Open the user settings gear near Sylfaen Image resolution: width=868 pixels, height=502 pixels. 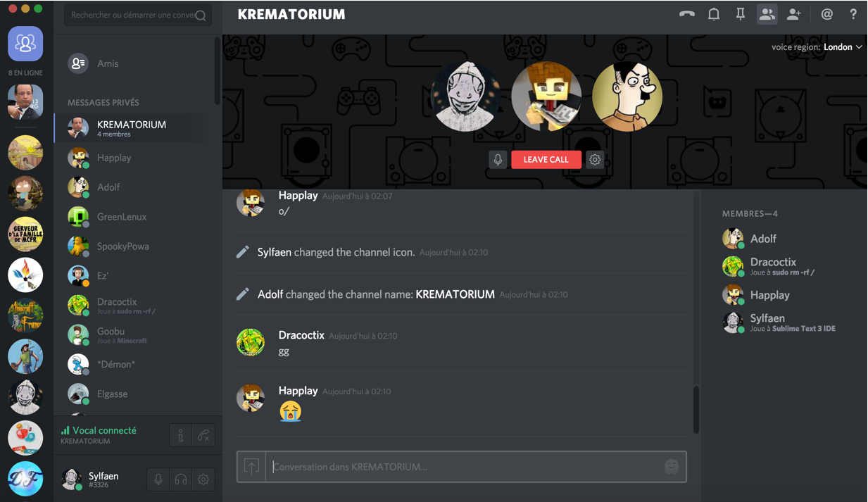[x=203, y=479]
